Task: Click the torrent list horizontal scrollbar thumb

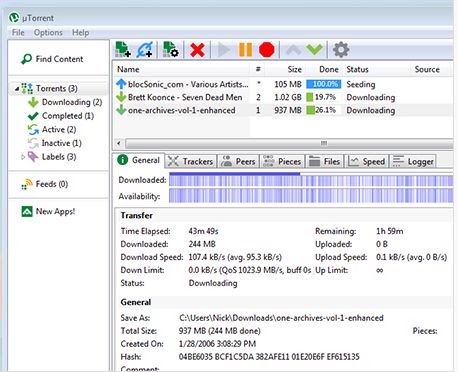Action: (289, 143)
